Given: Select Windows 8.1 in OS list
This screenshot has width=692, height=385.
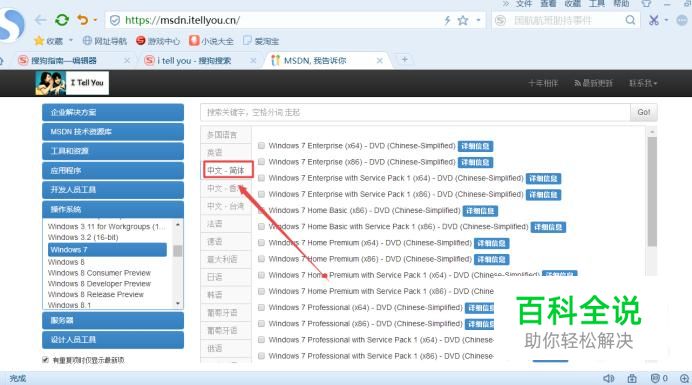Looking at the screenshot, I should 69,305.
